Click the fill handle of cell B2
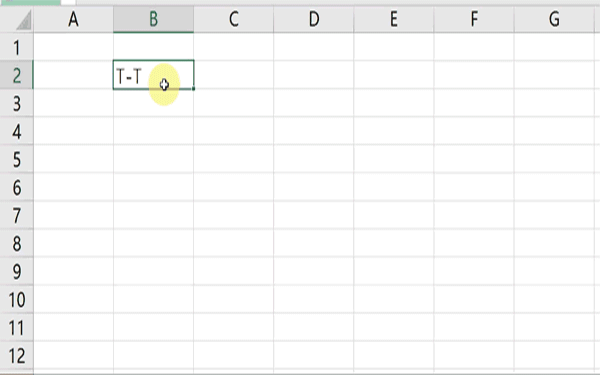600x375 pixels. click(193, 89)
